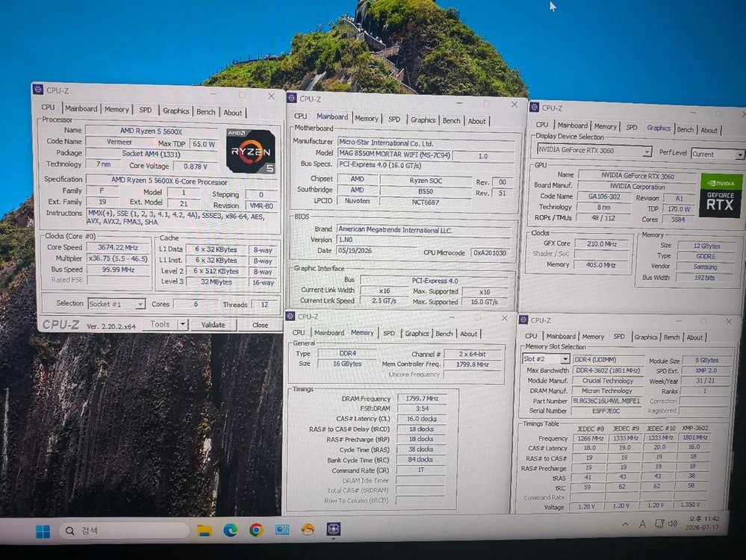Launch Microsoft Edge from the taskbar
This screenshot has width=746, height=560.
[x=230, y=529]
